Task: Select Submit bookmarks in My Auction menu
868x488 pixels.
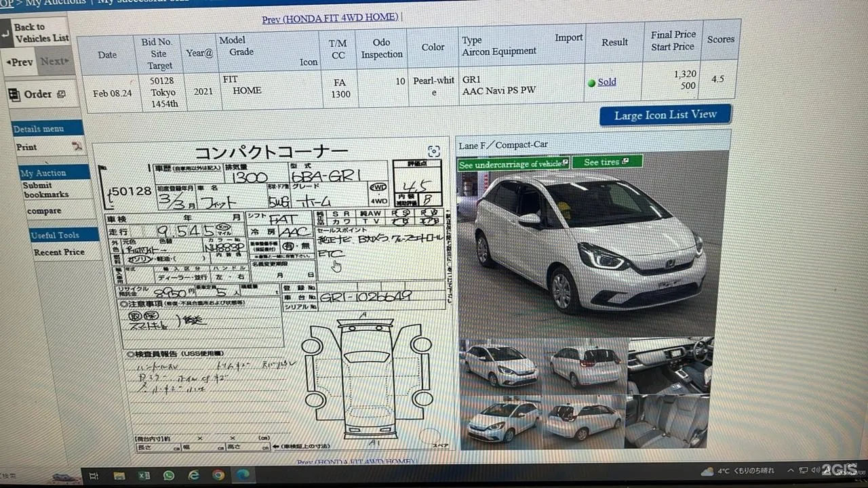Action: 46,190
